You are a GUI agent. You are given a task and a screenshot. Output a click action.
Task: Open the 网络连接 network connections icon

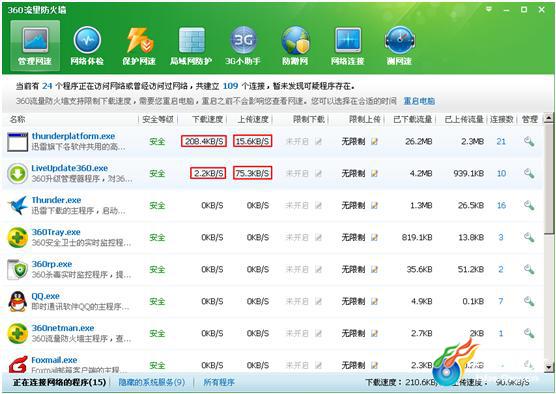348,46
